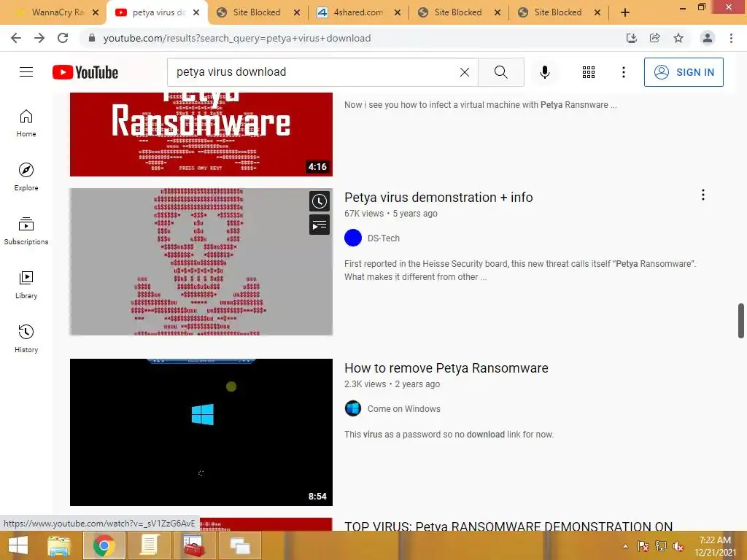The width and height of the screenshot is (747, 560).
Task: Go forward in the browser
Action: coord(39,38)
